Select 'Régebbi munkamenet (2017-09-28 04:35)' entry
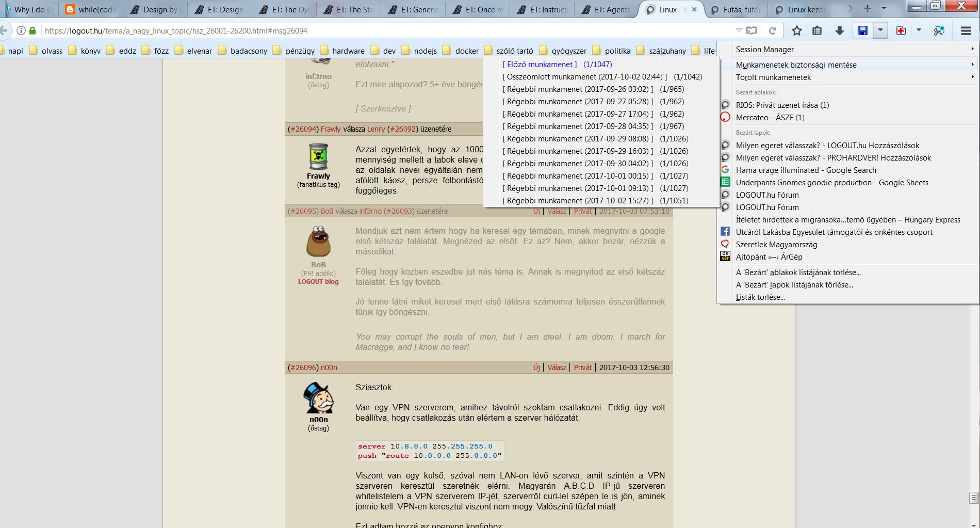This screenshot has height=528, width=980. pyautogui.click(x=601, y=126)
